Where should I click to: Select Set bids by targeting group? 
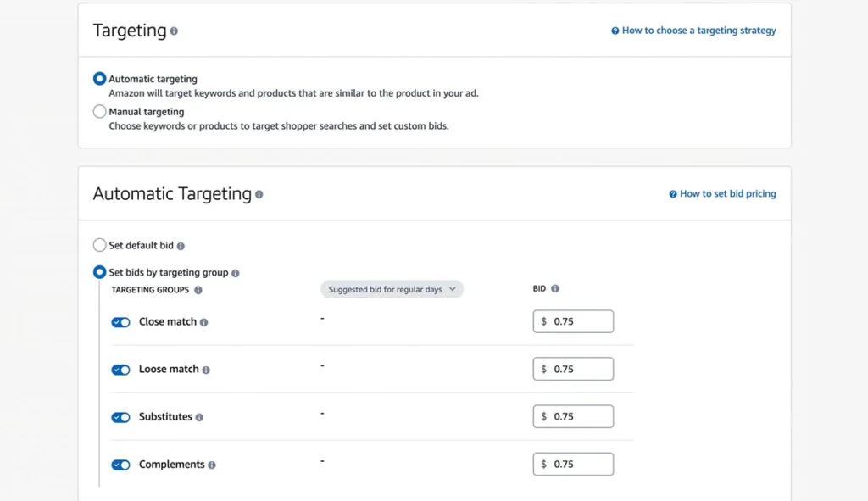[99, 272]
